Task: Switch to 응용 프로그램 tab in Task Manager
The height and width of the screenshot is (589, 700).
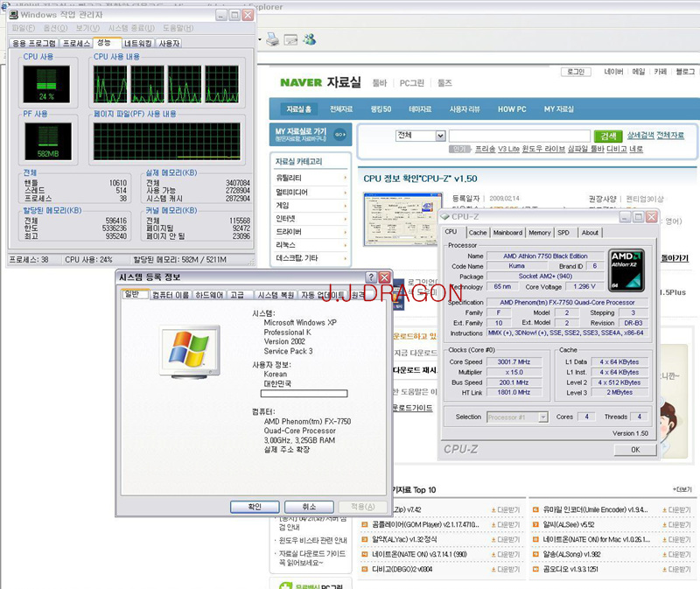Action: click(34, 43)
